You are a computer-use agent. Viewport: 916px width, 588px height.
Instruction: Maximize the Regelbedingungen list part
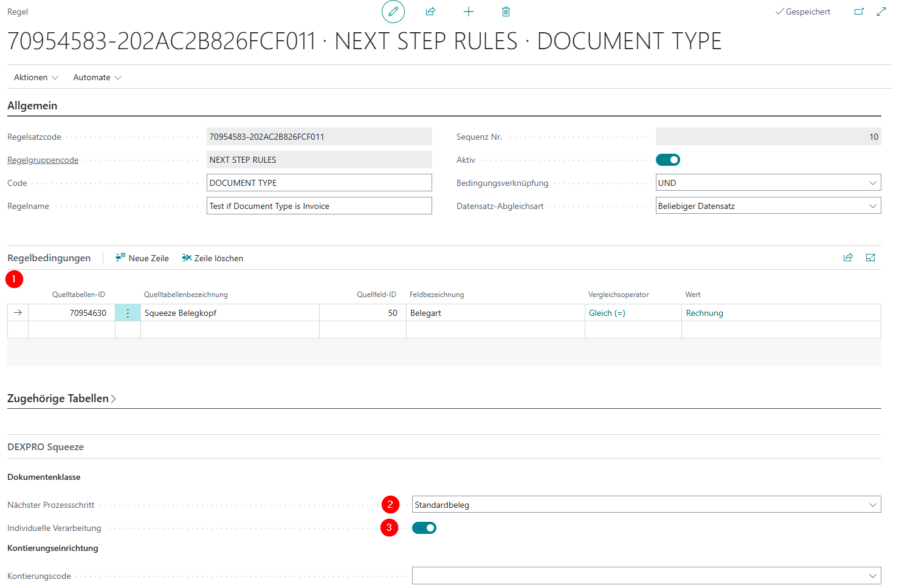tap(870, 258)
